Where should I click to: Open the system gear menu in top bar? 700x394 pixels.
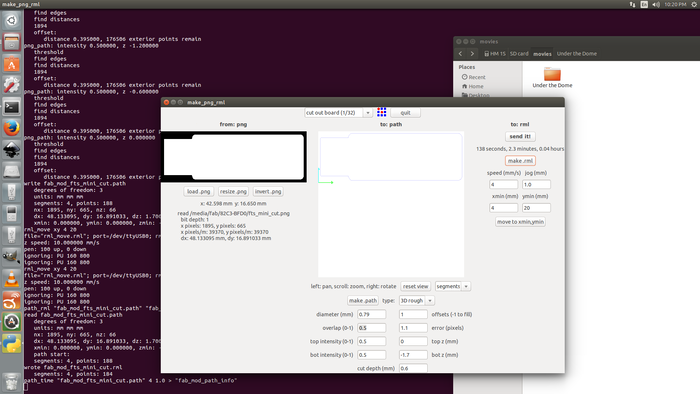click(695, 4)
